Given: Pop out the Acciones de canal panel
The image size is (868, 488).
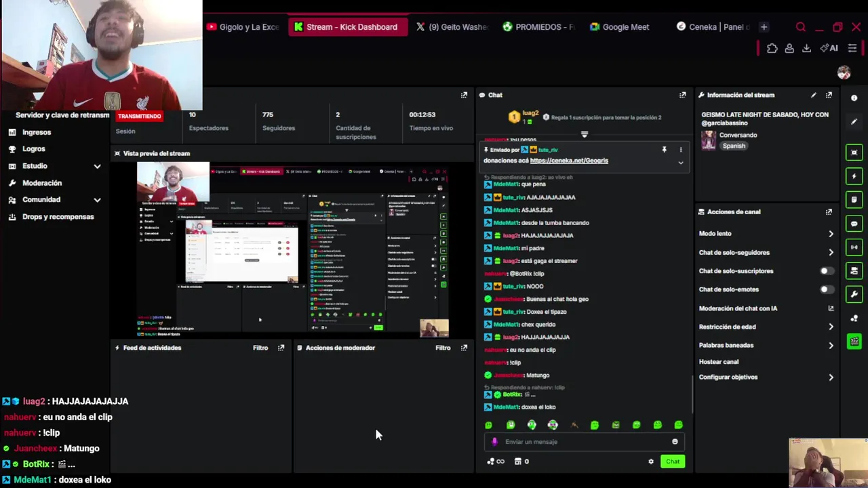Looking at the screenshot, I should click(829, 211).
